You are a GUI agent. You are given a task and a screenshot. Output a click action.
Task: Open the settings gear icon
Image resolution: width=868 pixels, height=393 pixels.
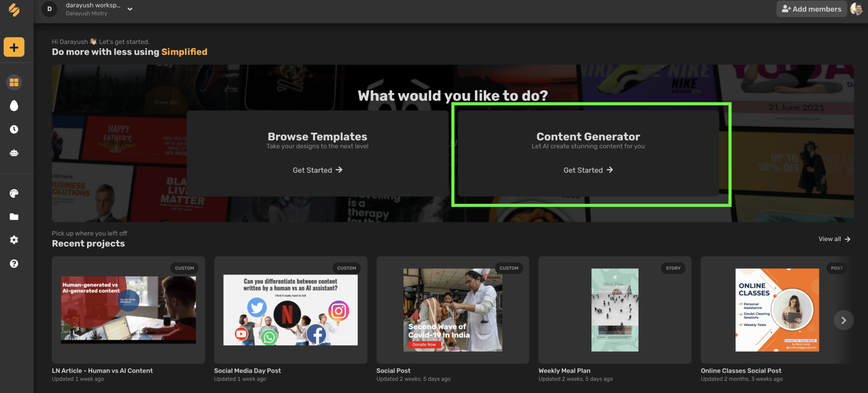pos(14,240)
